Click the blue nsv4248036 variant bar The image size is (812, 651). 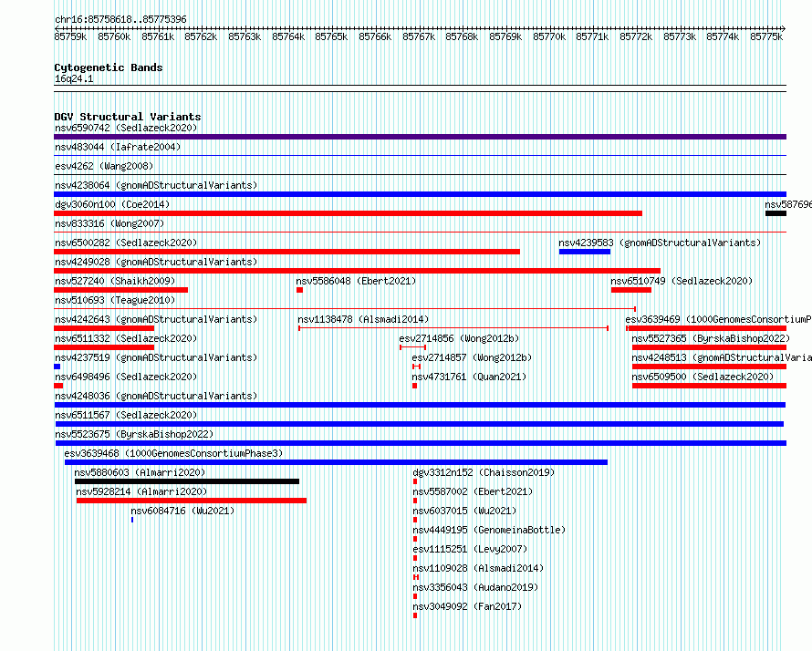(x=420, y=405)
